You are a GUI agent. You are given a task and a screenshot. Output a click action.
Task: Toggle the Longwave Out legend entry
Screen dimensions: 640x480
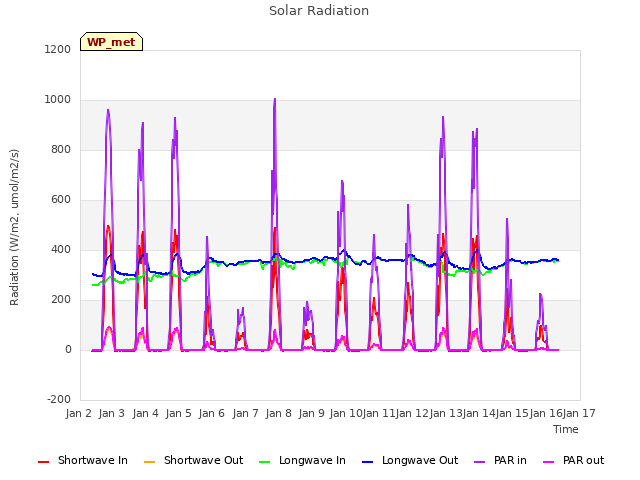tap(410, 460)
